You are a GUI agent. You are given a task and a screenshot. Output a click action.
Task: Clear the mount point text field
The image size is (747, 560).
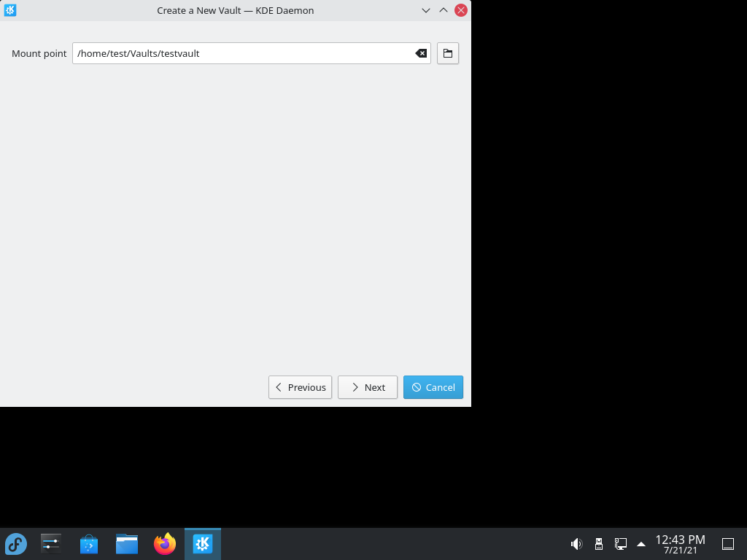[421, 53]
